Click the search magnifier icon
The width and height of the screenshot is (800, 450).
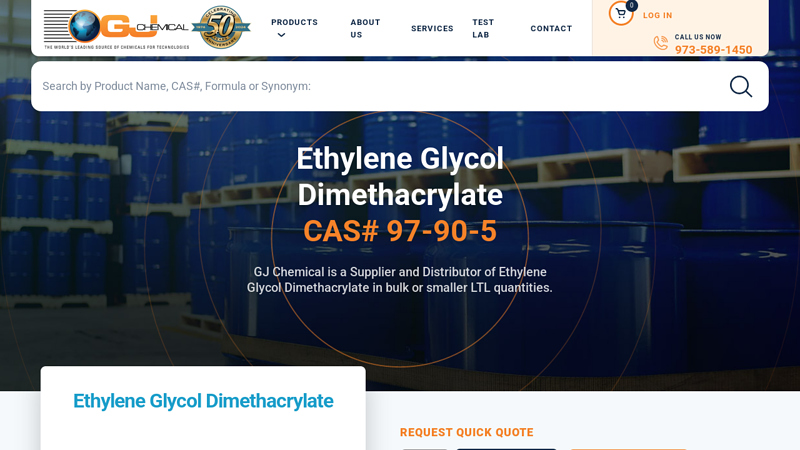click(740, 86)
